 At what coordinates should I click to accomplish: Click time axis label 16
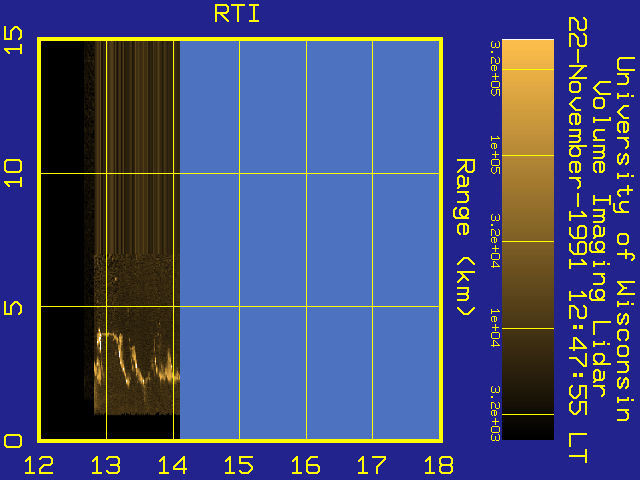pyautogui.click(x=305, y=465)
